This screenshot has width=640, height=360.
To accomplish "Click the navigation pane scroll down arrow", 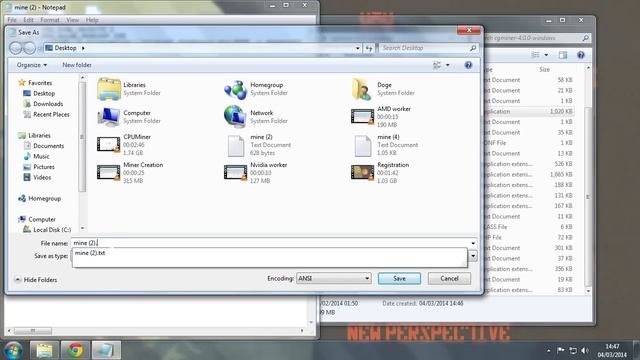I will 82,228.
